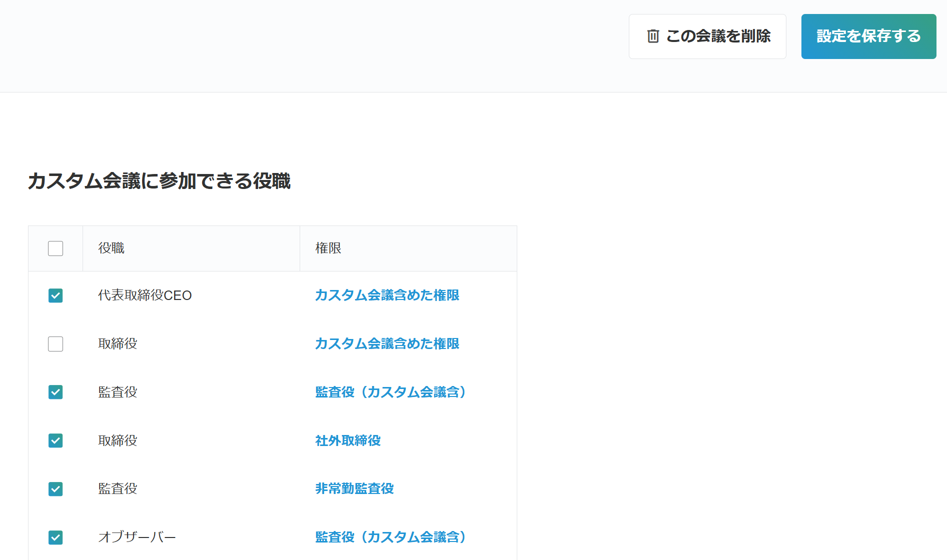947x560 pixels.
Task: Uncheck 監査役 row with 非常勤監査役 permission
Action: (x=55, y=489)
